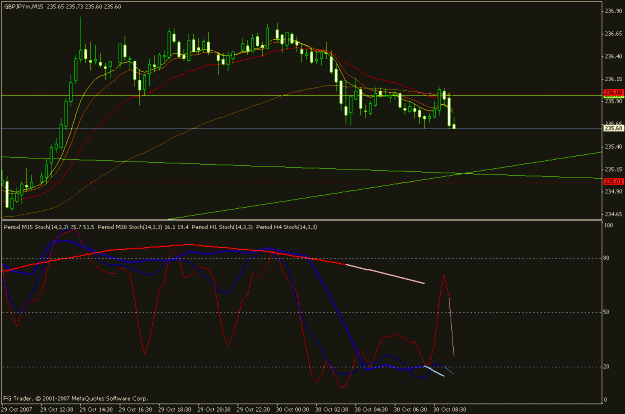Click the Period M15 Stoch(14,3,3) indicator label

[36, 227]
